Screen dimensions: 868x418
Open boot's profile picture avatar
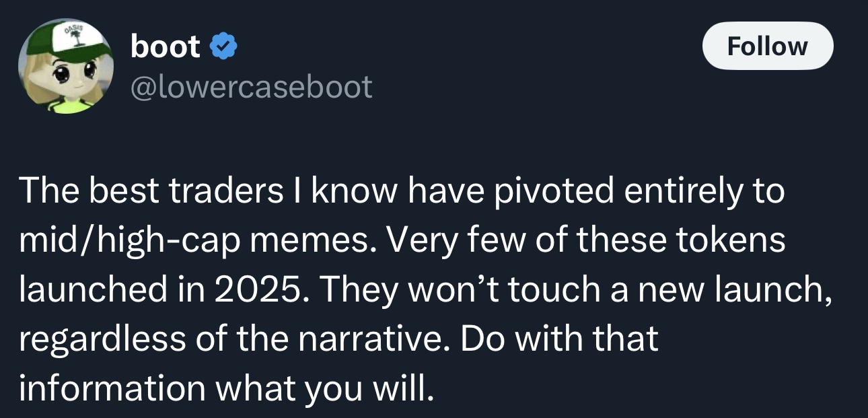pyautogui.click(x=65, y=66)
